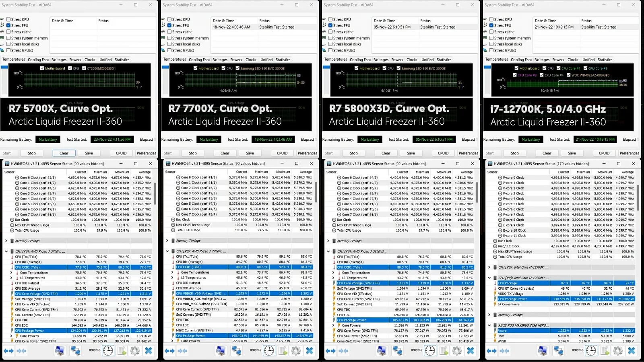This screenshot has width=644, height=362.
Task: Click the clock reset icon in the Ryzen 7 7700X HWiNFO window
Action: click(269, 351)
